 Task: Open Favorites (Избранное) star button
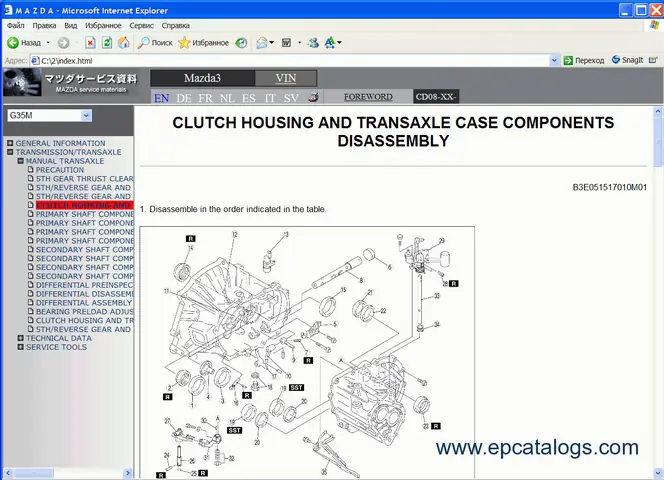tap(203, 43)
